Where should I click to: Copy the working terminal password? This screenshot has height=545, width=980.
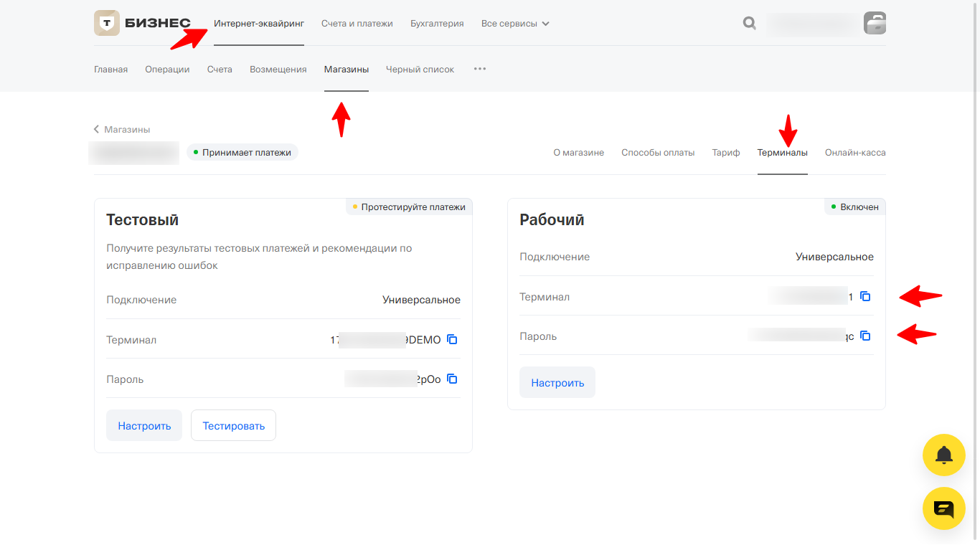865,336
